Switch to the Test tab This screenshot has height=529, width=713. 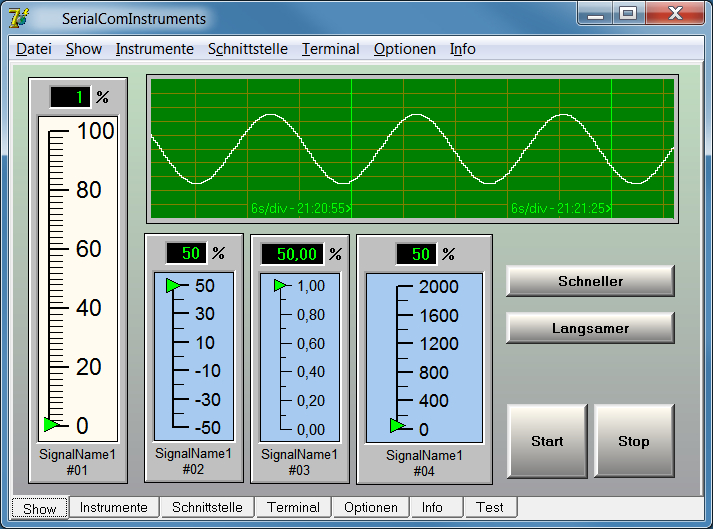490,507
